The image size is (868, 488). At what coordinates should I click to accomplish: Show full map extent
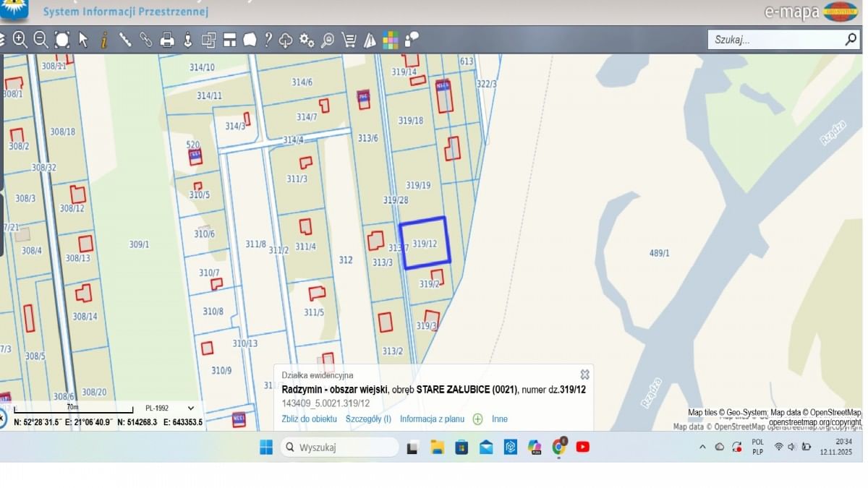click(62, 40)
